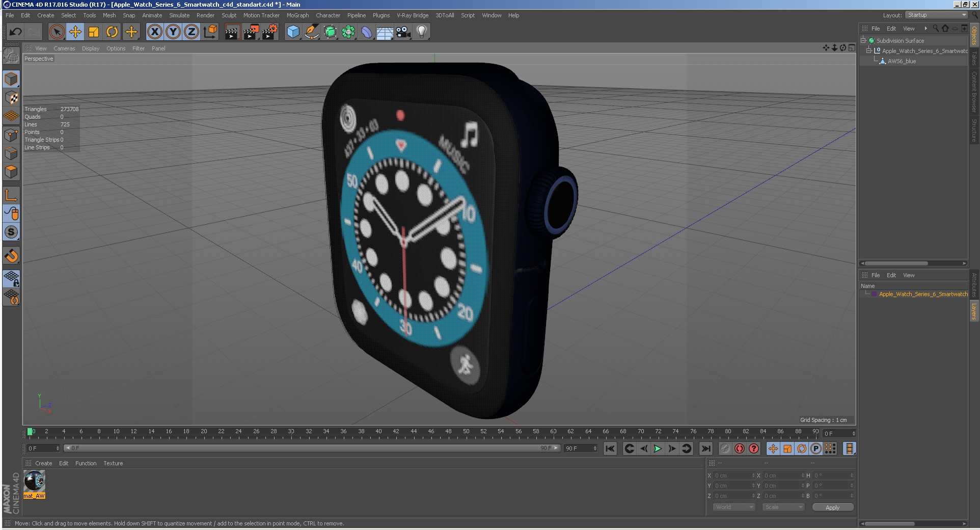
Task: Toggle the X-axis lock
Action: coord(155,32)
